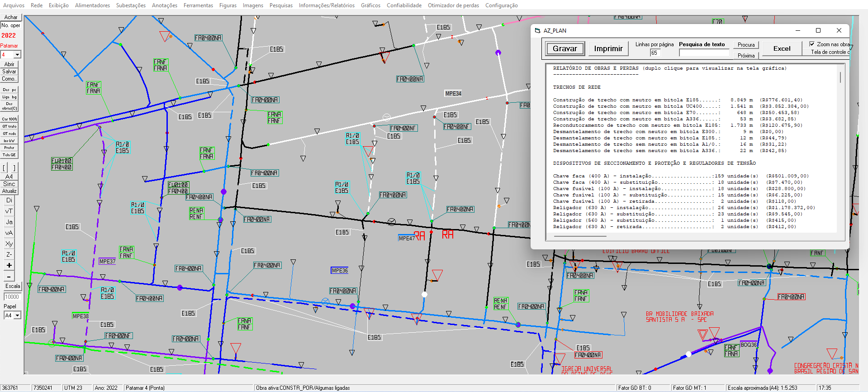Toggle the Zoom nas obras checkbox
The width and height of the screenshot is (868, 392).
[x=812, y=44]
